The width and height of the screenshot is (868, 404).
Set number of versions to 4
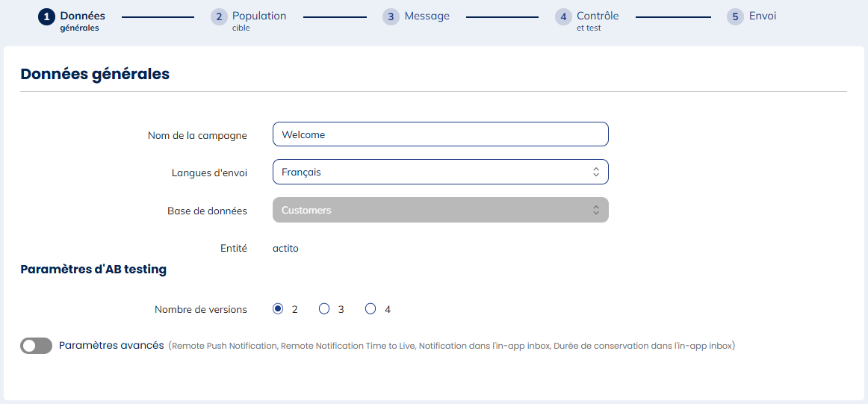371,309
